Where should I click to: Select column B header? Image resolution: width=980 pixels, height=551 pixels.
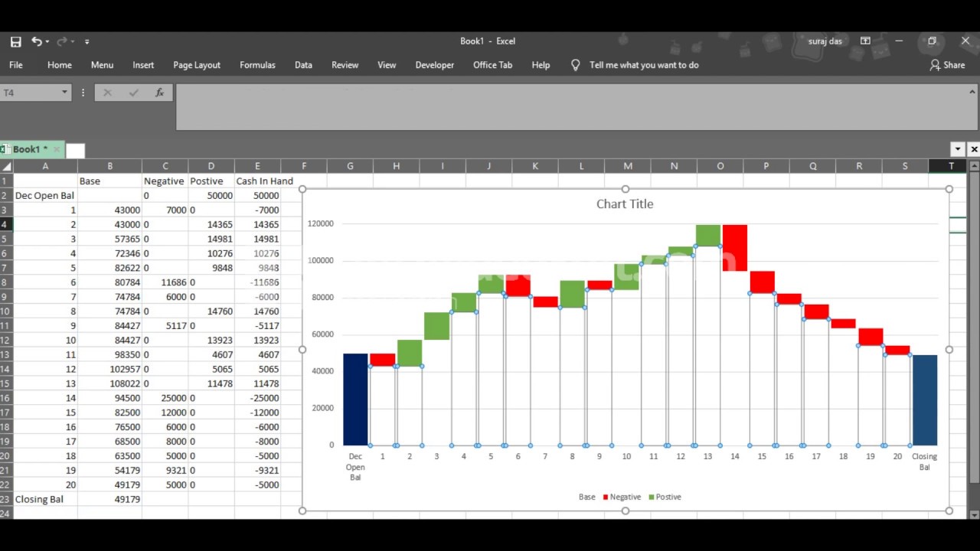[109, 166]
